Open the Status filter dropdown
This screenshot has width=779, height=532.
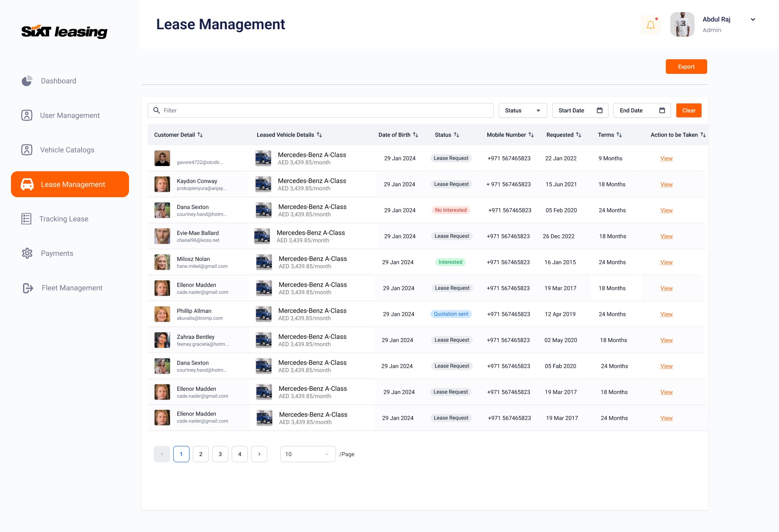pyautogui.click(x=523, y=110)
